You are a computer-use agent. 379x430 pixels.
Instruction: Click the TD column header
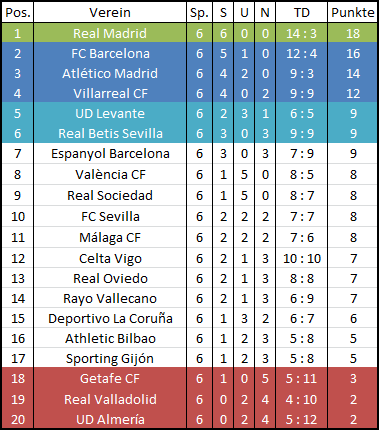pos(302,13)
